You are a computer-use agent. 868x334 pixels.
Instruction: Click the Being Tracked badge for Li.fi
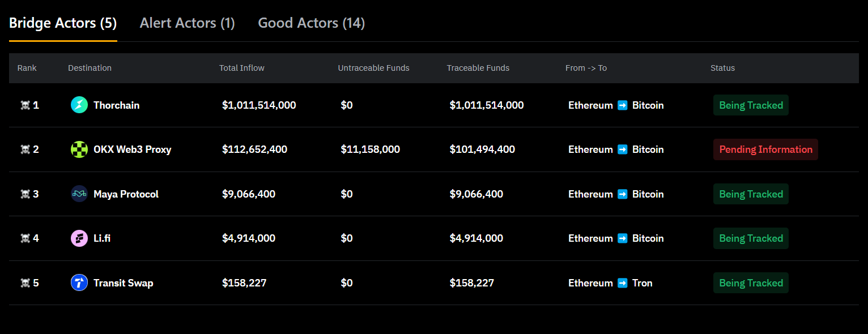tap(751, 238)
